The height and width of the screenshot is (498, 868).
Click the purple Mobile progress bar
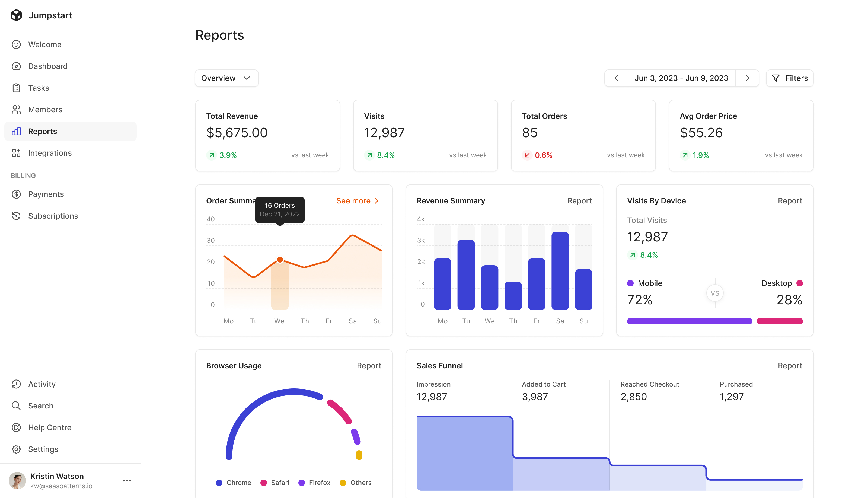[x=690, y=321]
